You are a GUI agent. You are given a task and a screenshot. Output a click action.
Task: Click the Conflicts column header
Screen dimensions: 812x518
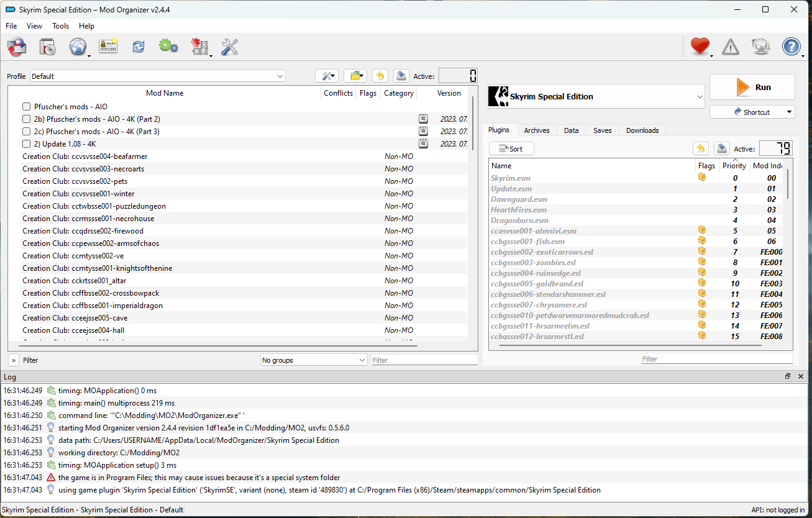click(x=339, y=93)
